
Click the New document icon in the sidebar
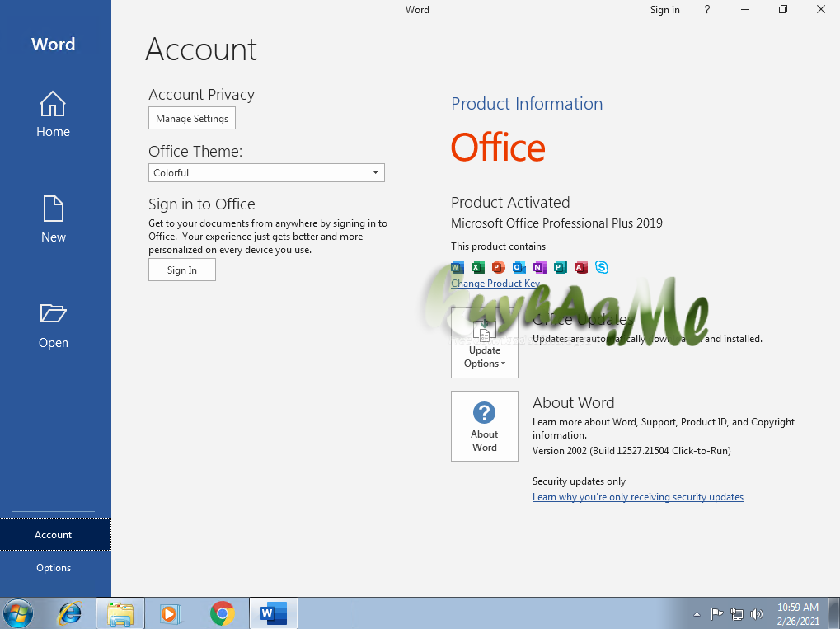point(53,209)
